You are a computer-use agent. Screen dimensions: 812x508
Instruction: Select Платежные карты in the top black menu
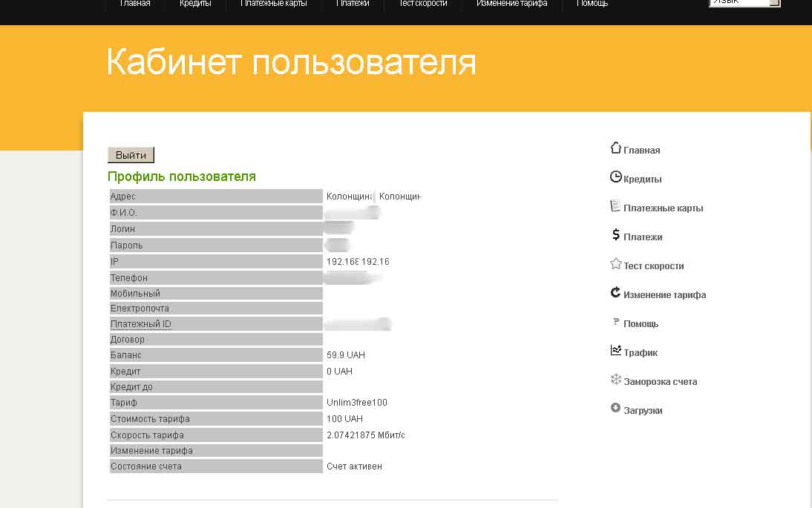pos(273,4)
